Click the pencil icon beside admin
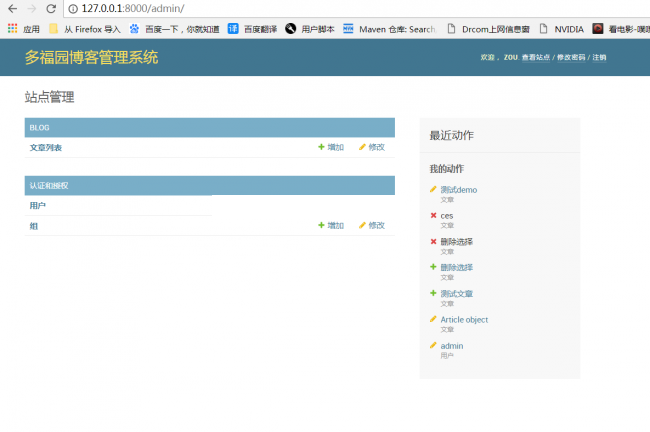This screenshot has height=432, width=650. pyautogui.click(x=433, y=345)
